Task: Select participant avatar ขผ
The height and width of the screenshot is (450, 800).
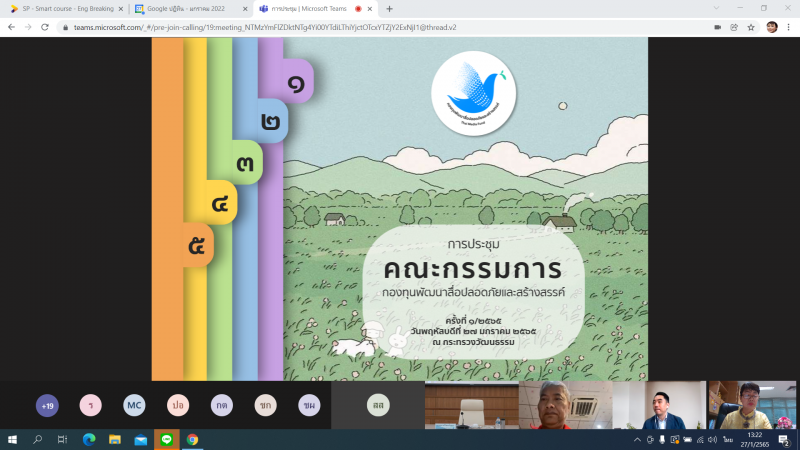Action: (309, 405)
